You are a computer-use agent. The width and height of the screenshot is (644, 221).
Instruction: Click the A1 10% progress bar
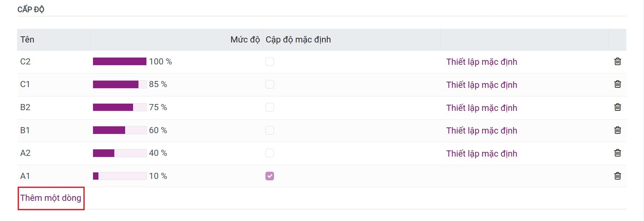[120, 176]
